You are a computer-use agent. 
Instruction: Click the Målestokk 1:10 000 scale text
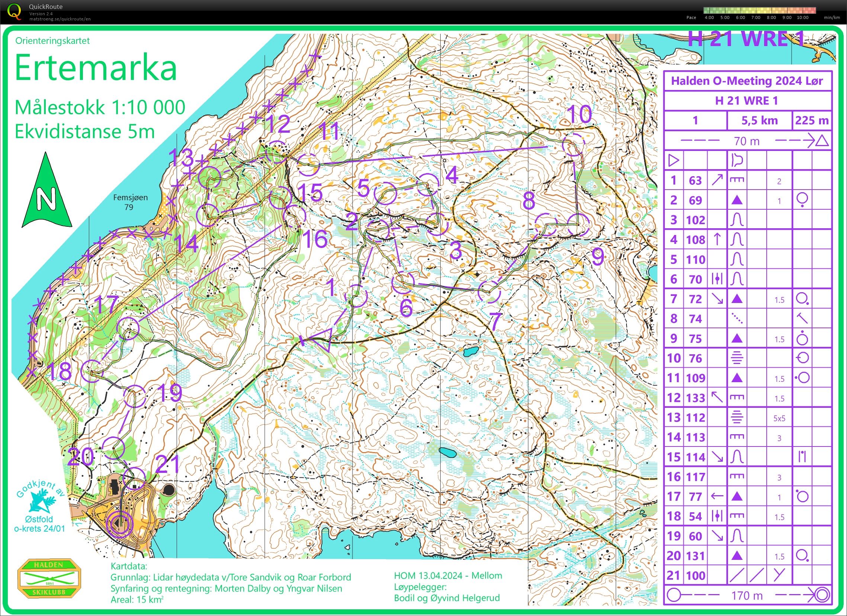[100, 107]
